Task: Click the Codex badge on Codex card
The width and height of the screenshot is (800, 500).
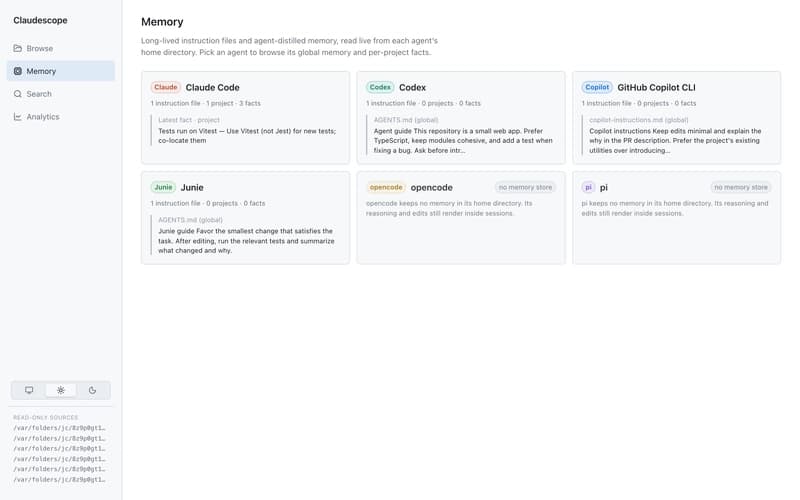Action: pyautogui.click(x=380, y=87)
